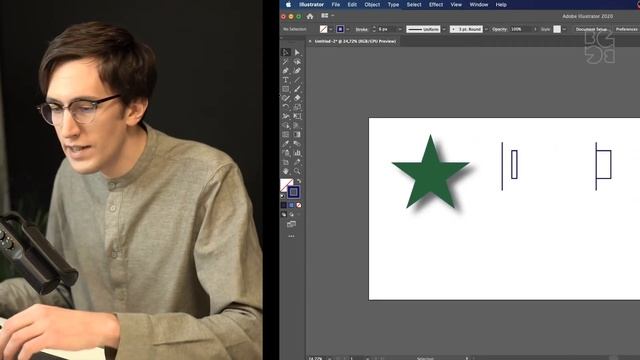Open the workspace layout switcher dropdown
Image resolution: width=640 pixels, height=360 pixels.
pos(327,16)
